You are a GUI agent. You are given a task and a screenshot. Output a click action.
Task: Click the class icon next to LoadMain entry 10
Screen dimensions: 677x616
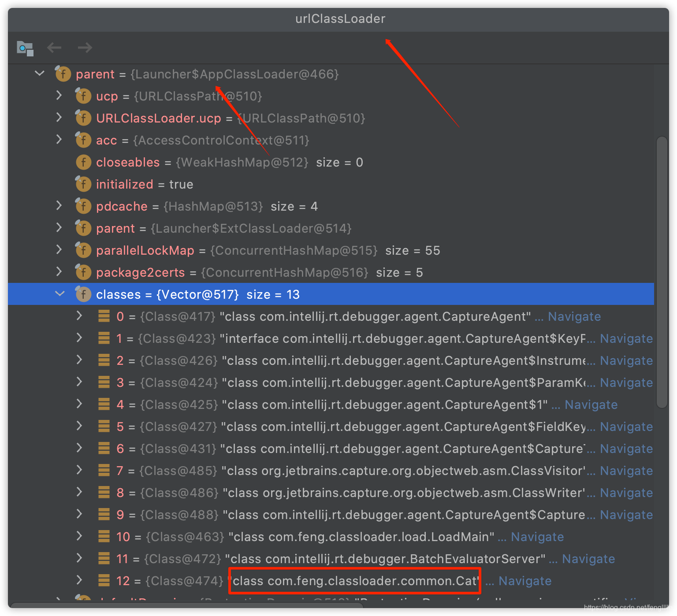tap(103, 536)
